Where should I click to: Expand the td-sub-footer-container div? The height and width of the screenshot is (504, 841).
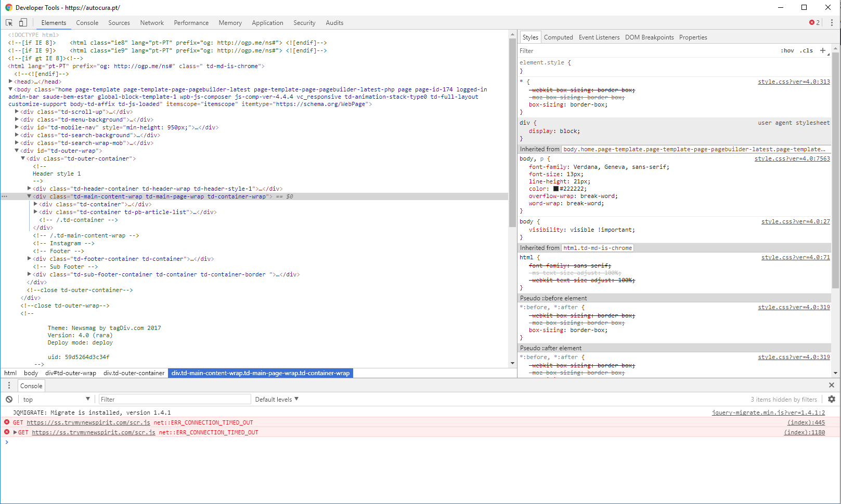(x=29, y=274)
